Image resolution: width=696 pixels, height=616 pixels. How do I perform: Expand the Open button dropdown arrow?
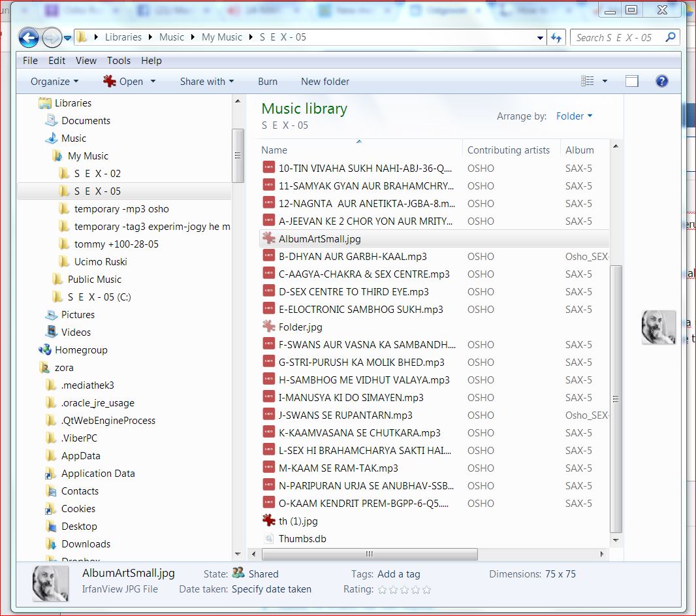pyautogui.click(x=153, y=81)
